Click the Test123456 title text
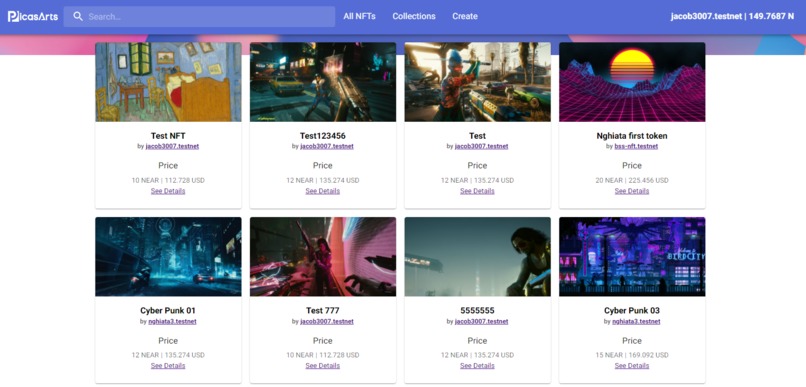 pyautogui.click(x=323, y=136)
